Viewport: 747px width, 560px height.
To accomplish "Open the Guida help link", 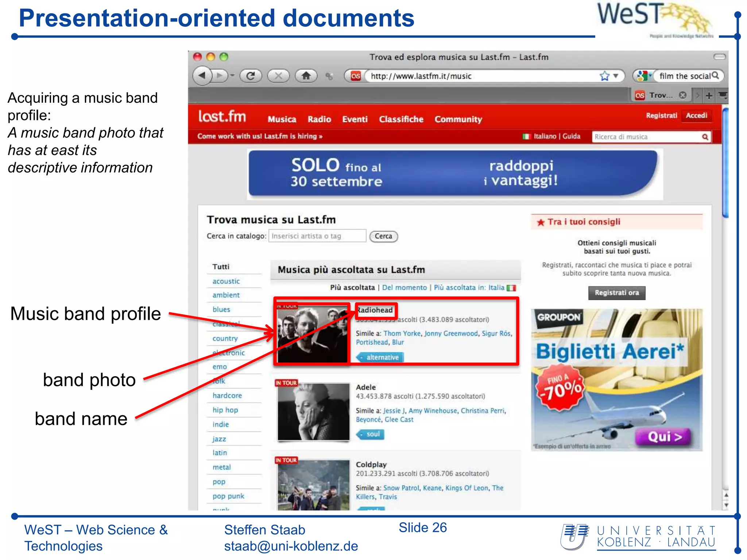I will click(x=571, y=136).
